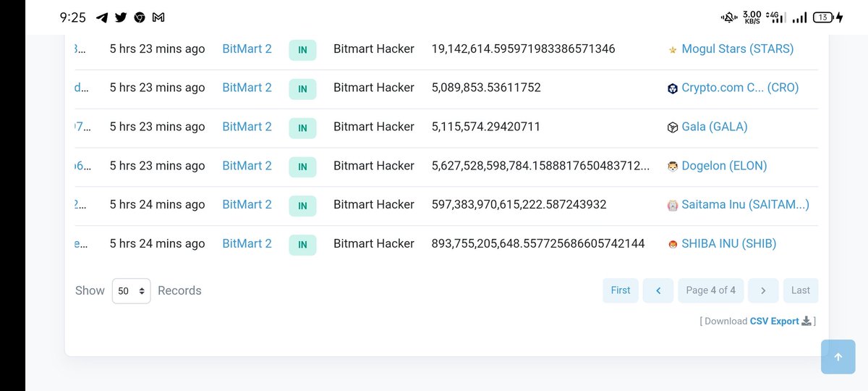Viewport: 868px width, 391px height.
Task: Download the CSV Export link
Action: [775, 321]
